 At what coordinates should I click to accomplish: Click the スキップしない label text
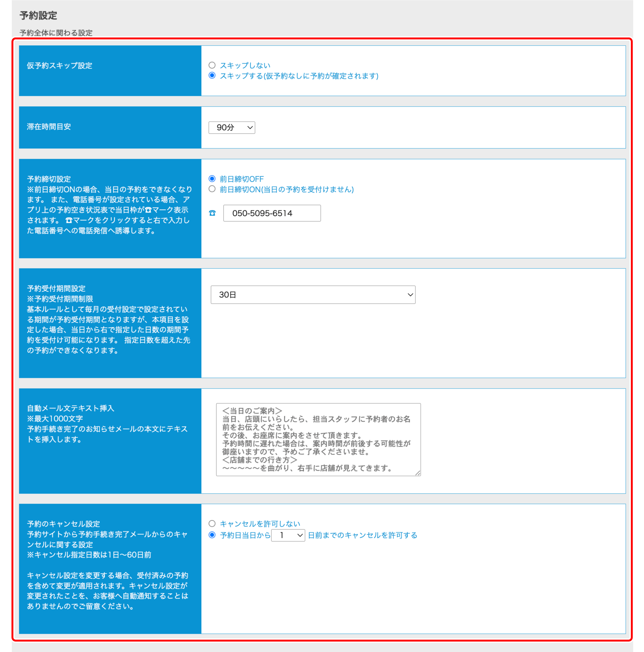(x=245, y=65)
